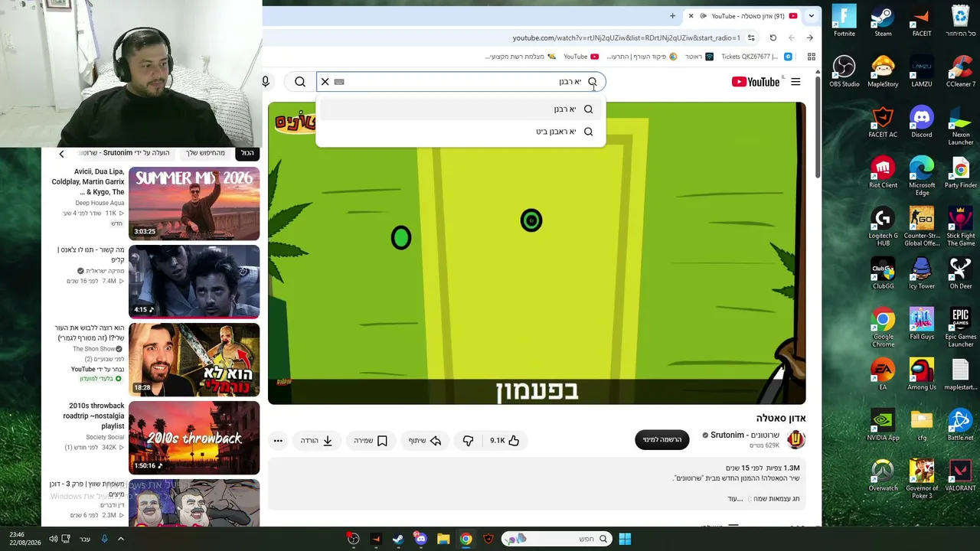The height and width of the screenshot is (551, 980).
Task: Show hidden system tray icons
Action: click(121, 539)
